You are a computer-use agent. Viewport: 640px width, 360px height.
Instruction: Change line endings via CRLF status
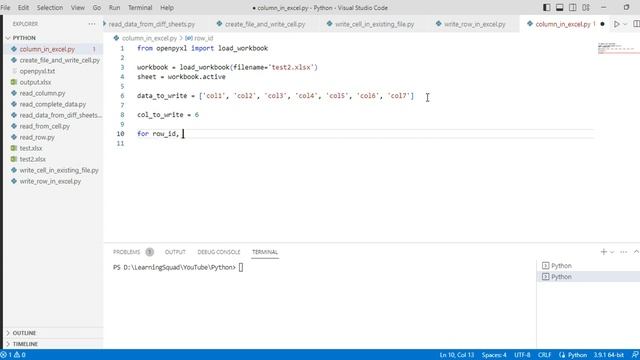544,355
